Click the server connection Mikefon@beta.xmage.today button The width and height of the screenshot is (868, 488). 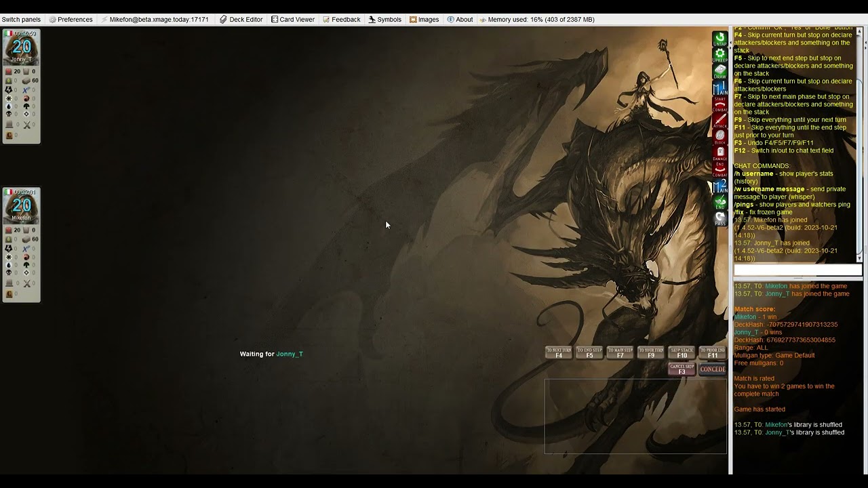[x=155, y=20]
